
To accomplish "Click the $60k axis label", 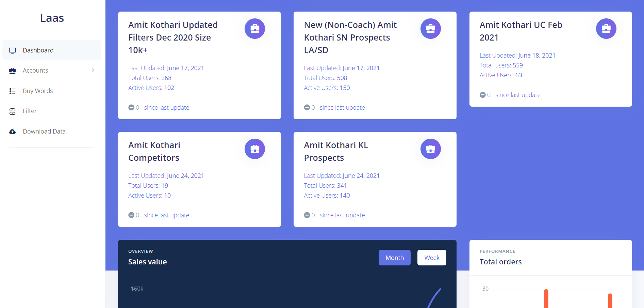I will [137, 289].
